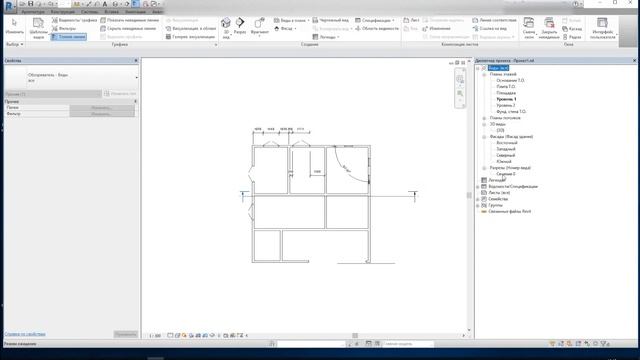640x360 pixels.
Task: Switch to the Конструкция ribbon tab
Action: tap(63, 12)
